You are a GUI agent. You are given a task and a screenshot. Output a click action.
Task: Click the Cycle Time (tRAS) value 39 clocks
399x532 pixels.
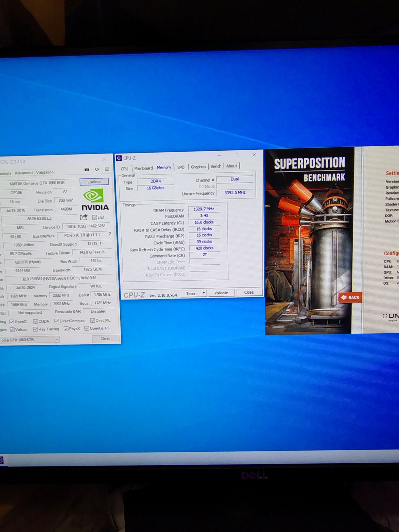204,242
